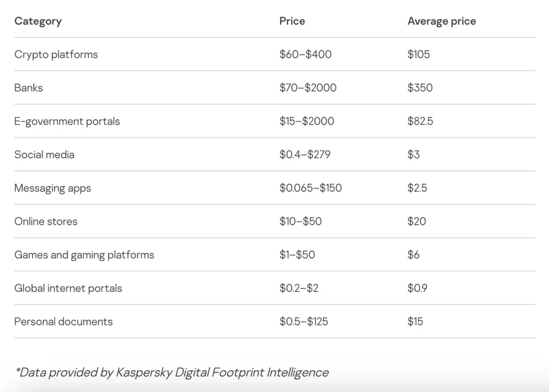Click the $350 average price value
The height and width of the screenshot is (392, 549).
click(x=420, y=88)
